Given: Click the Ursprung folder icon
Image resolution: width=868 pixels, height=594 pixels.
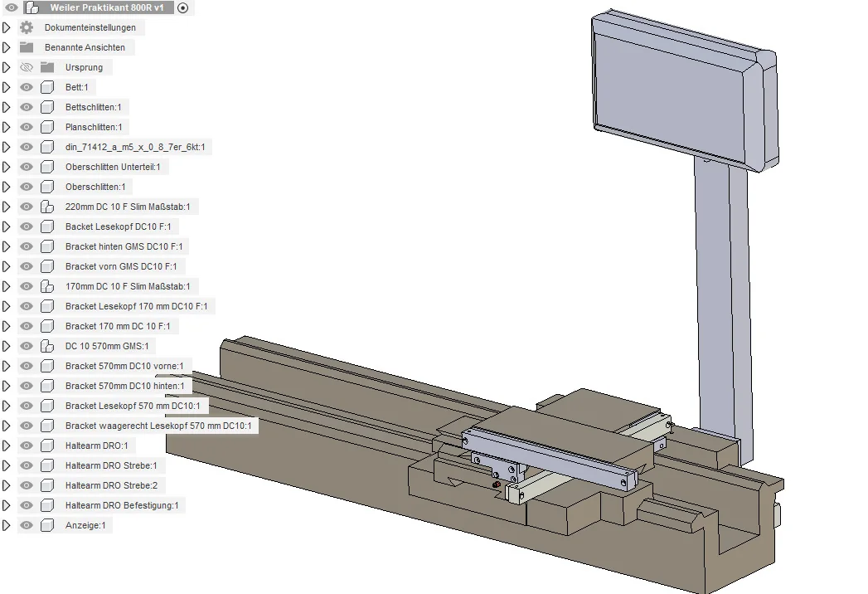Looking at the screenshot, I should (x=47, y=67).
